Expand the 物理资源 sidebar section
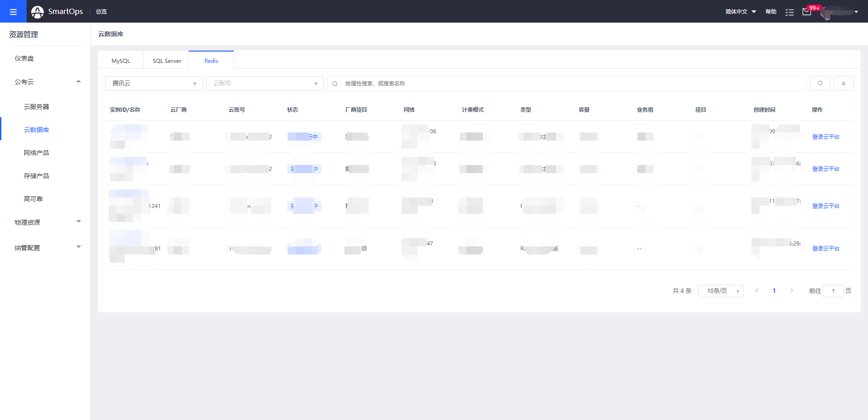 point(79,222)
